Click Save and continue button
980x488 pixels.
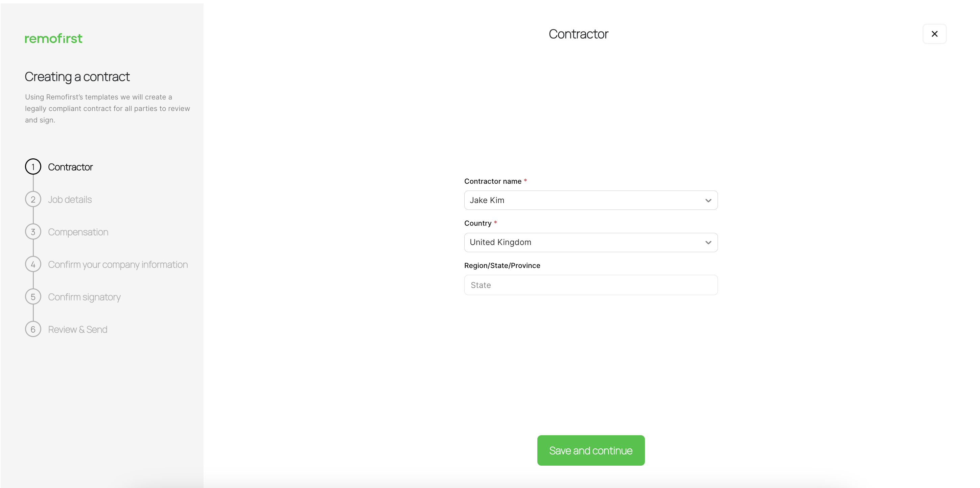pos(590,450)
